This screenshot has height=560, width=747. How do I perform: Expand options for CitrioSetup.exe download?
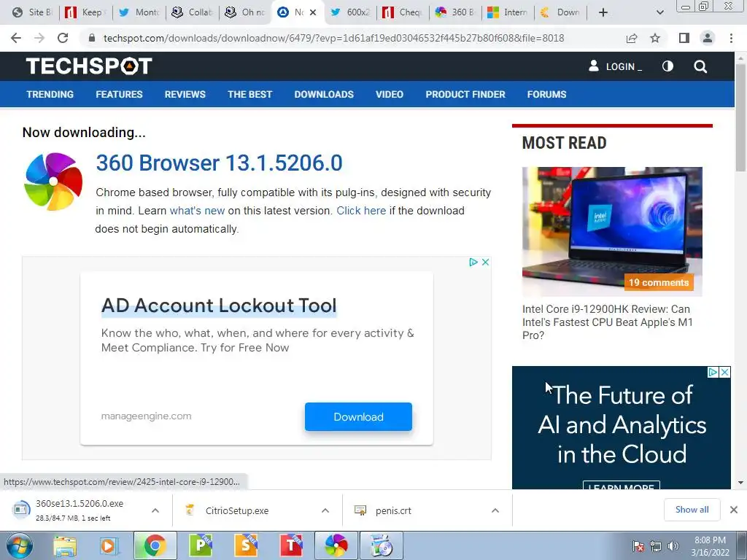[325, 510]
